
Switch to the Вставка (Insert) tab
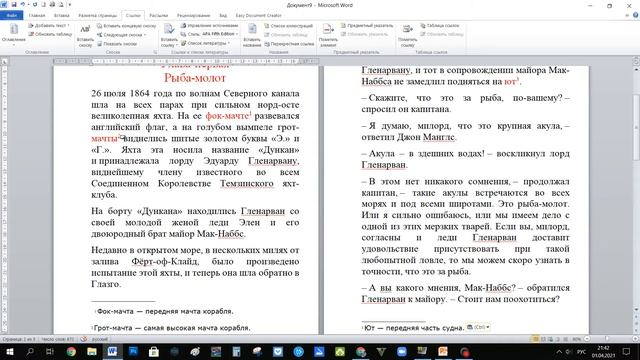click(x=61, y=16)
